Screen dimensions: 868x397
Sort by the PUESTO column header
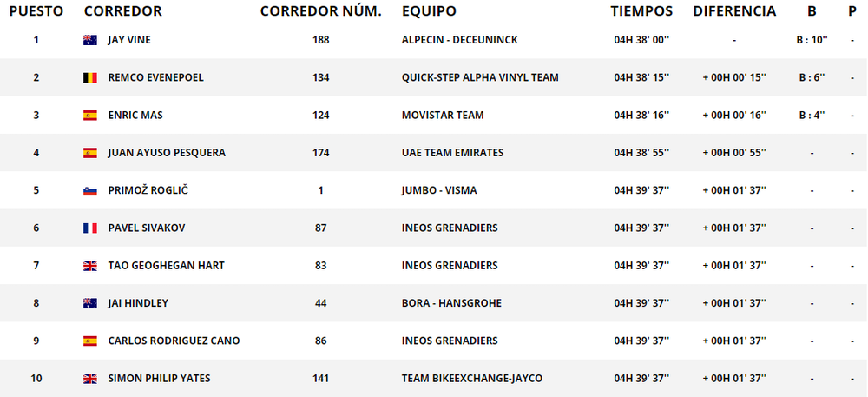pyautogui.click(x=36, y=11)
